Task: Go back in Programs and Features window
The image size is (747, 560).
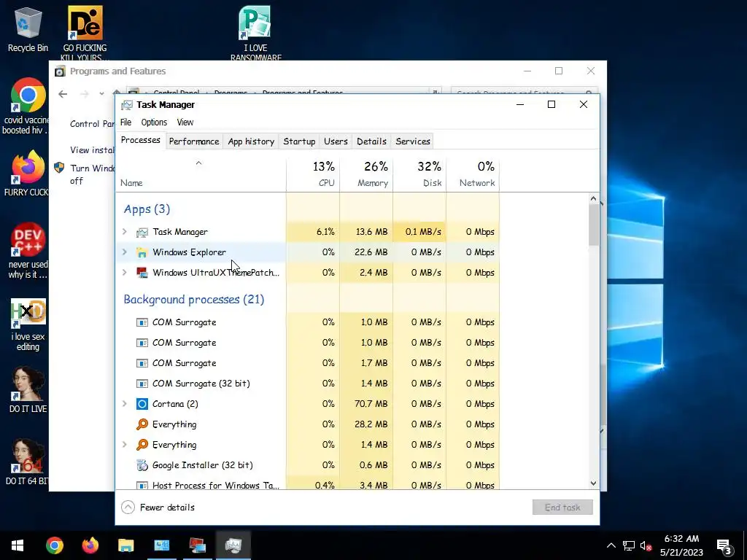Action: (63, 94)
